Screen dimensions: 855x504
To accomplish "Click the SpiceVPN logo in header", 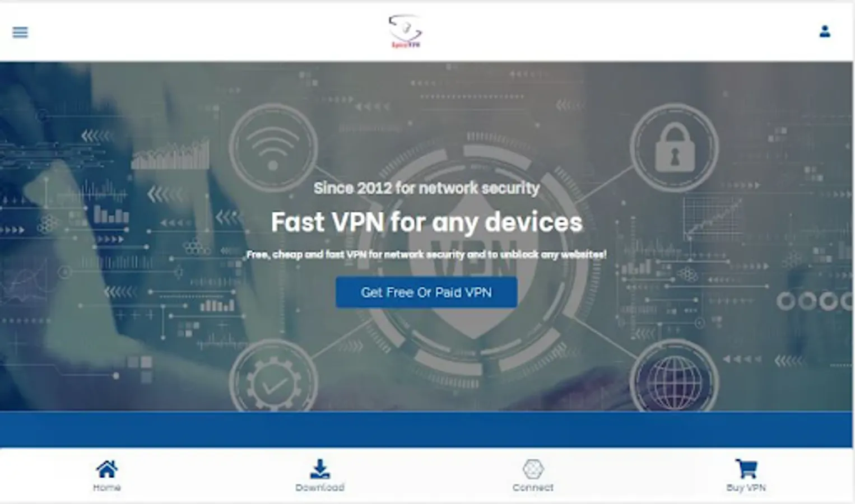I will pyautogui.click(x=405, y=31).
